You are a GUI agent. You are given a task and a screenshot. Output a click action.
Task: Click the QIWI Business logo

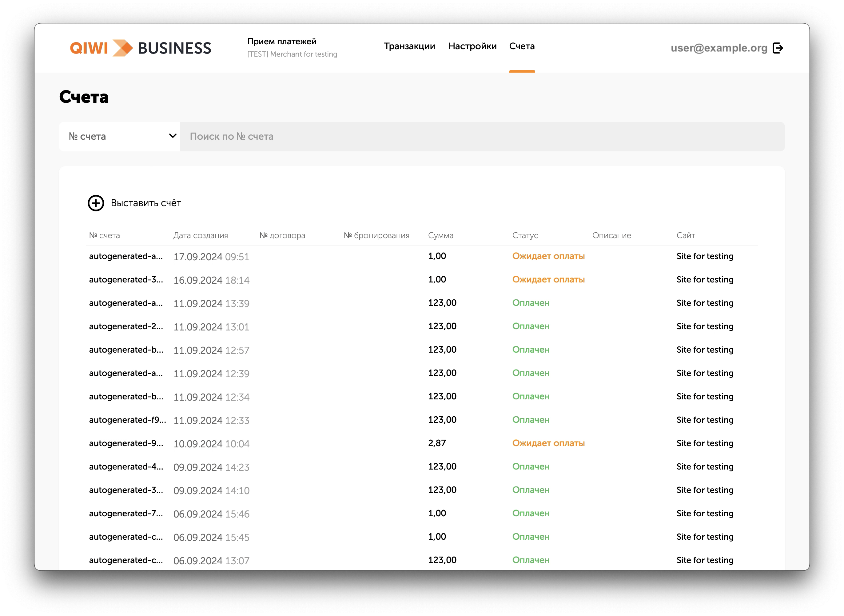click(x=141, y=48)
